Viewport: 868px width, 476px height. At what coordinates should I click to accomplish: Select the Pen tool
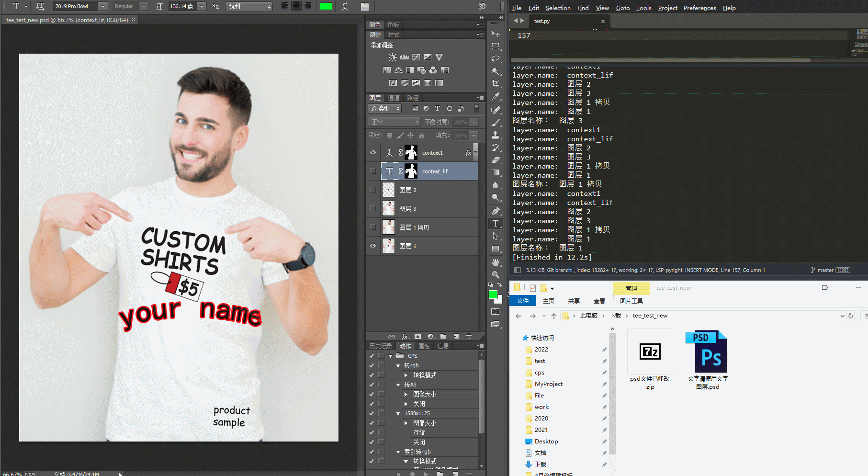pyautogui.click(x=496, y=211)
